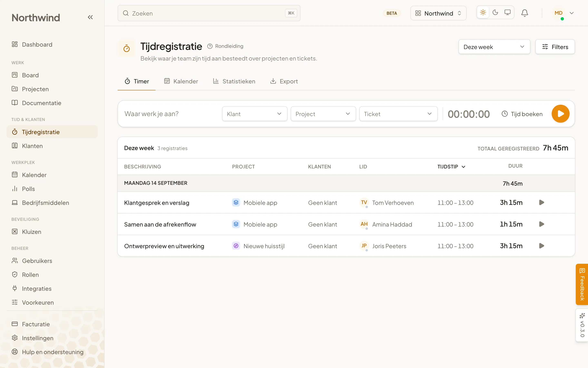This screenshot has width=588, height=368.
Task: Go to Dashboard in sidebar
Action: coord(52,45)
